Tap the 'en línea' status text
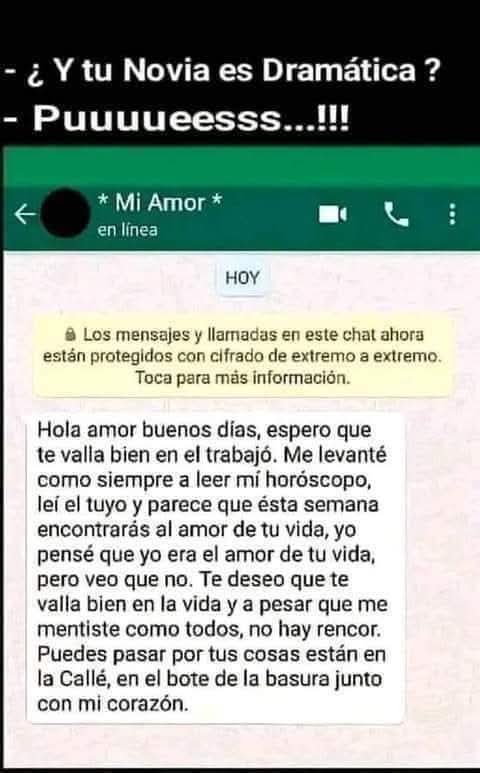 (128, 230)
